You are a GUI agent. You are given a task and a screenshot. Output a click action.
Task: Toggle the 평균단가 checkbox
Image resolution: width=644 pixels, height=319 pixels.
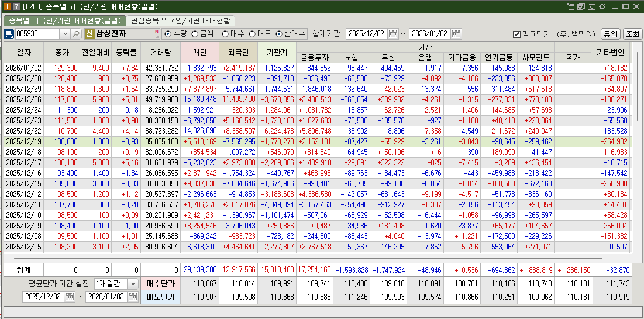tap(516, 34)
